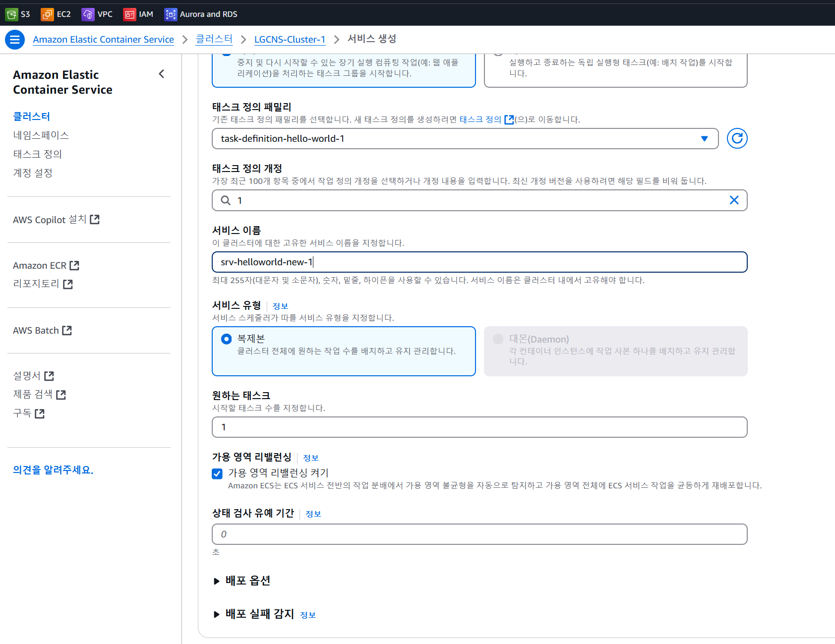
Task: Open the VPC service shortcut icon
Action: (x=88, y=14)
